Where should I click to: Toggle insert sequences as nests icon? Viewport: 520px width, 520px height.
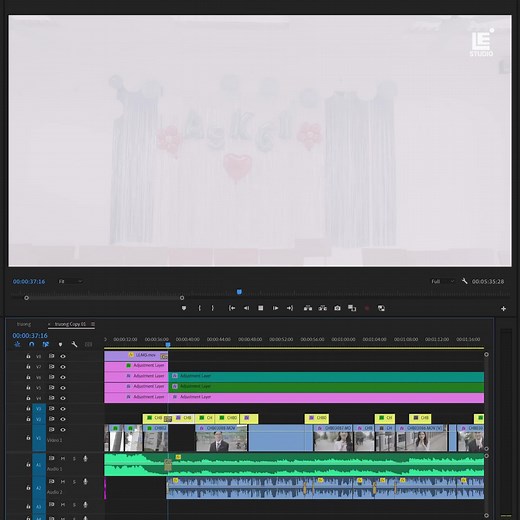(x=17, y=344)
